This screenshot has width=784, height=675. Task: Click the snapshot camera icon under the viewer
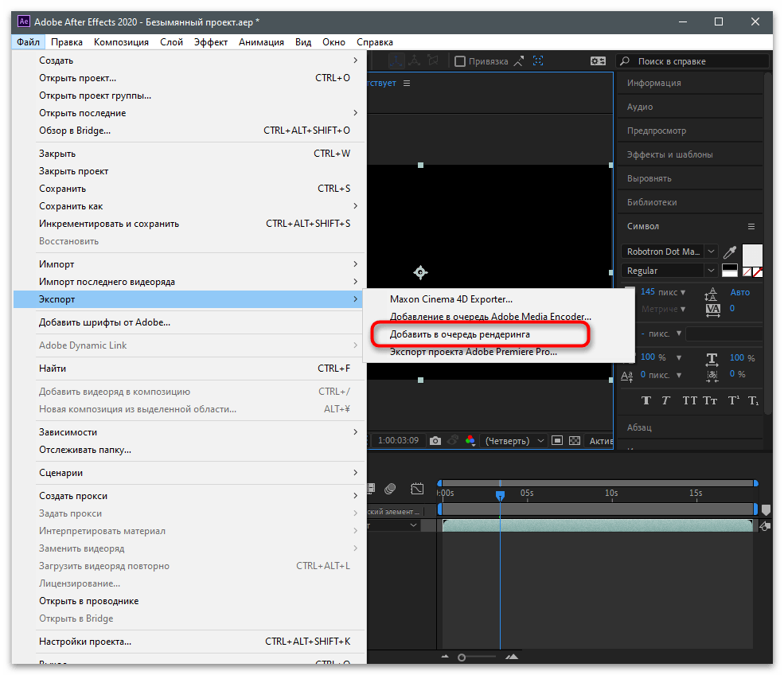[x=435, y=441]
